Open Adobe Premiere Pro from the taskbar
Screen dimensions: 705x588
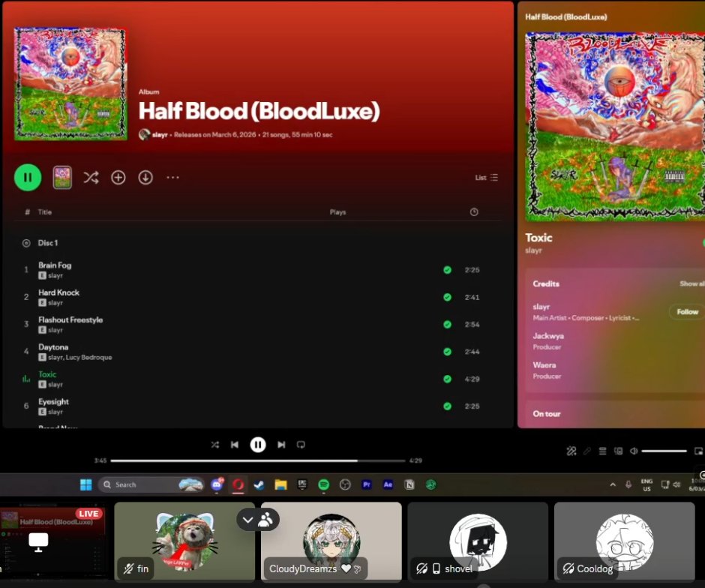pyautogui.click(x=367, y=484)
